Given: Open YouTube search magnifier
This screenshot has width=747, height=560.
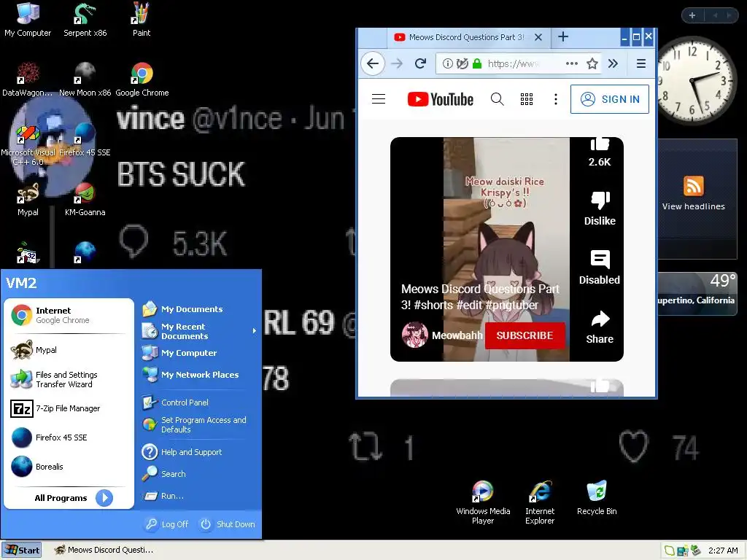Looking at the screenshot, I should [x=497, y=99].
